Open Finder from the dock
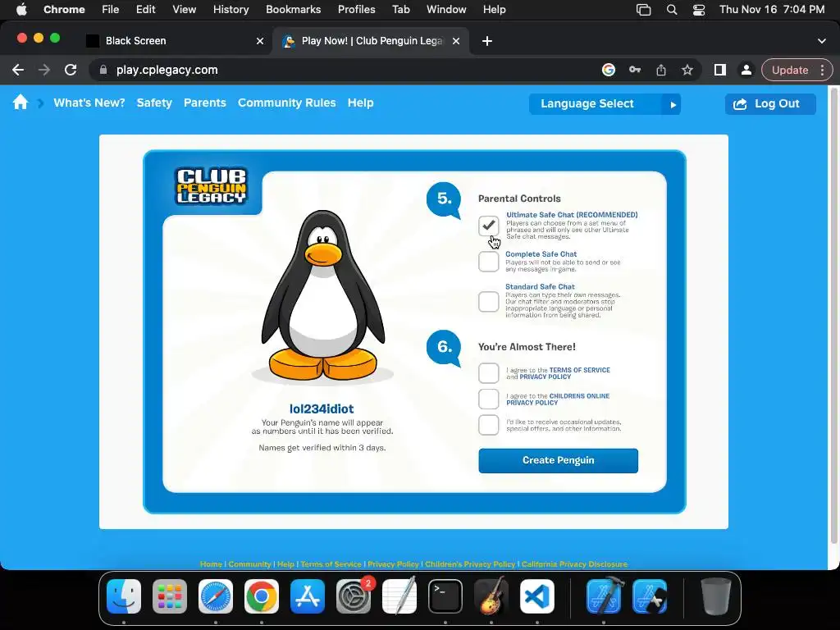 point(124,596)
